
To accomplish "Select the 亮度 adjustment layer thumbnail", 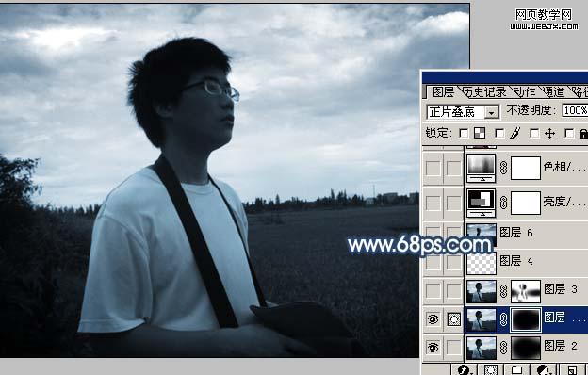I will (482, 203).
